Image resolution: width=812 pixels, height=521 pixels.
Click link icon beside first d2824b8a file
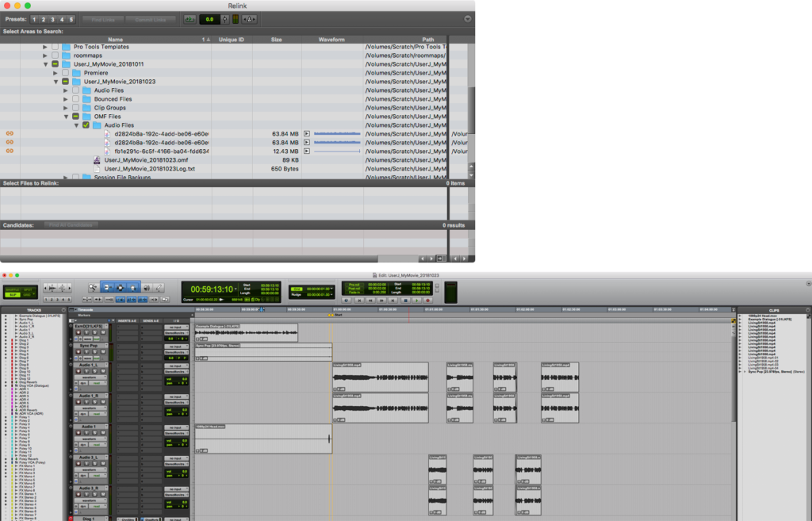pyautogui.click(x=10, y=133)
